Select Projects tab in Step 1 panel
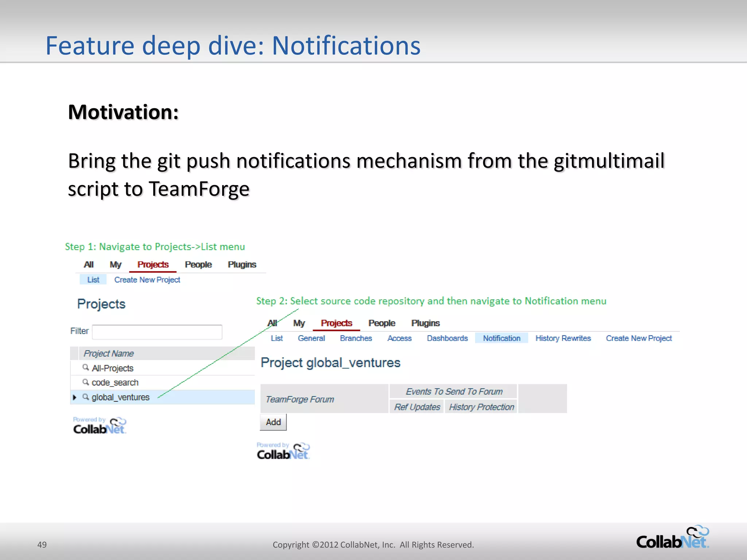 click(x=153, y=265)
